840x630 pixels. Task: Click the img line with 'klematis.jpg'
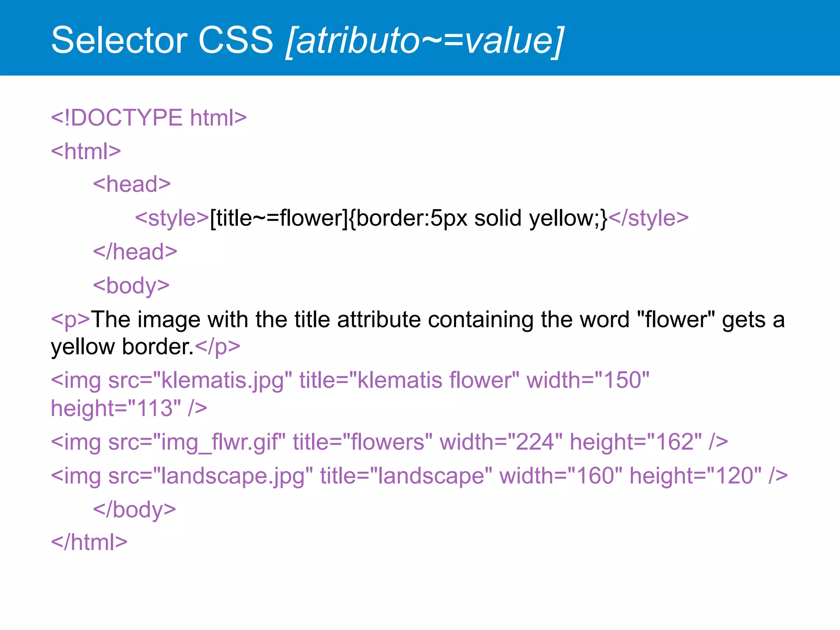pos(350,380)
